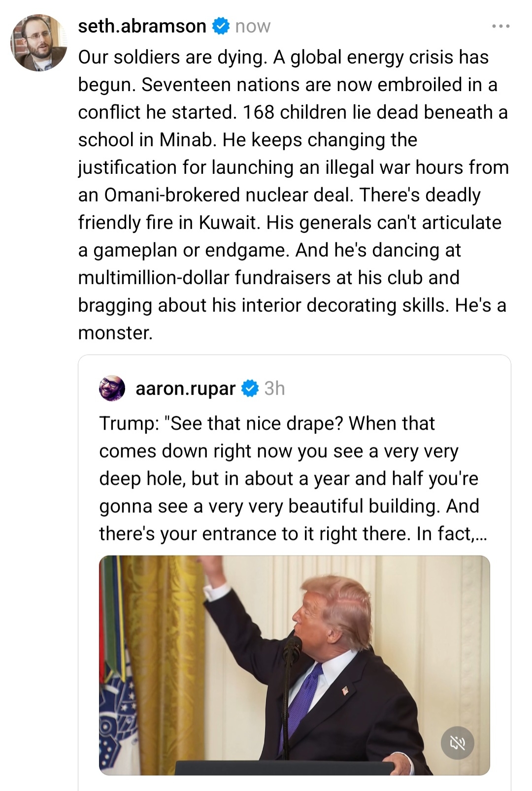Tap the flag pin on the suit lapel
This screenshot has height=791, width=532.
point(345,691)
